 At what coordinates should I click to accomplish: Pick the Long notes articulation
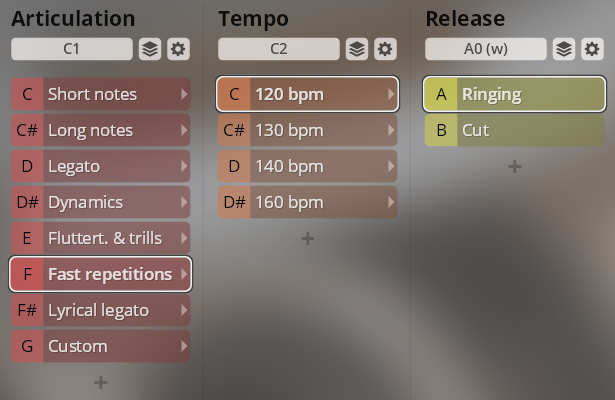tap(100, 130)
